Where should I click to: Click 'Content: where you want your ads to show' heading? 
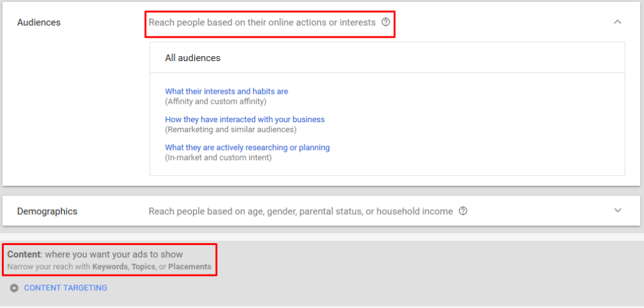[x=95, y=254]
